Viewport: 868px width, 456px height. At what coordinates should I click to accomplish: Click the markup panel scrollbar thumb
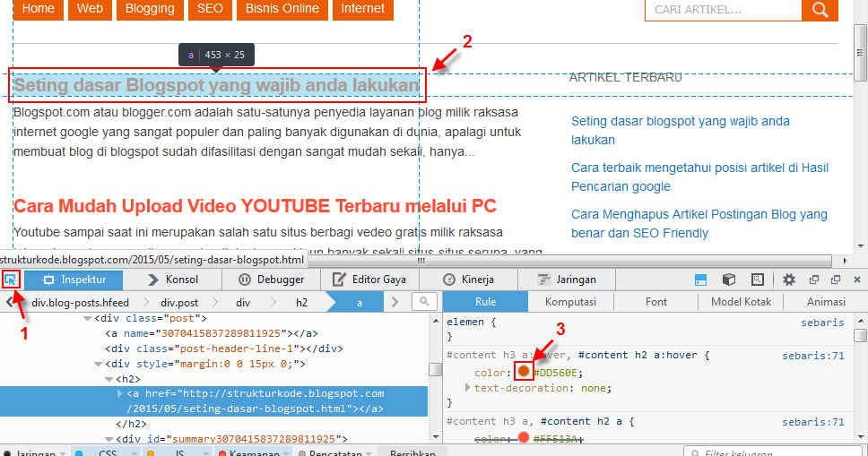pyautogui.click(x=435, y=369)
